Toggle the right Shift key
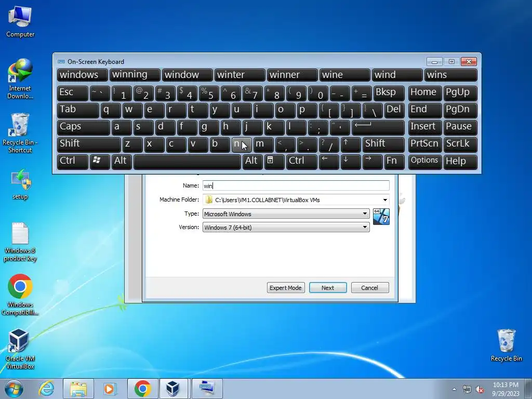Image resolution: width=532 pixels, height=399 pixels. coord(383,144)
